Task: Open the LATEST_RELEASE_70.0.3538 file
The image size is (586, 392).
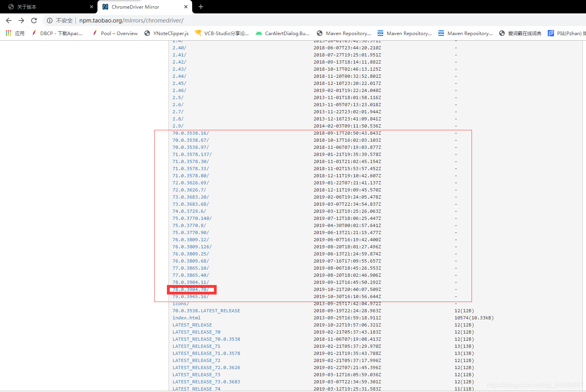Action: click(206, 339)
